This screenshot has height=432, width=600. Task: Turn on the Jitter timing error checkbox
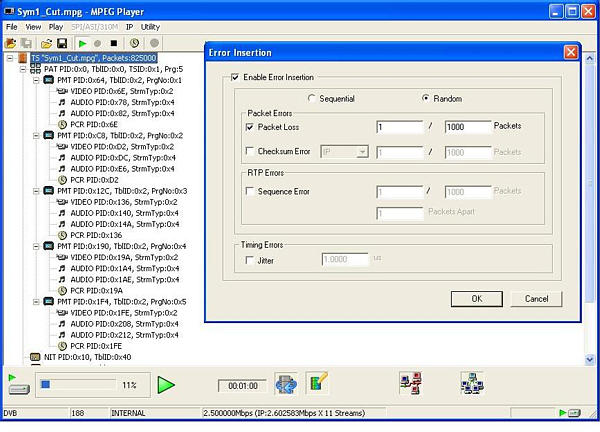tap(251, 259)
